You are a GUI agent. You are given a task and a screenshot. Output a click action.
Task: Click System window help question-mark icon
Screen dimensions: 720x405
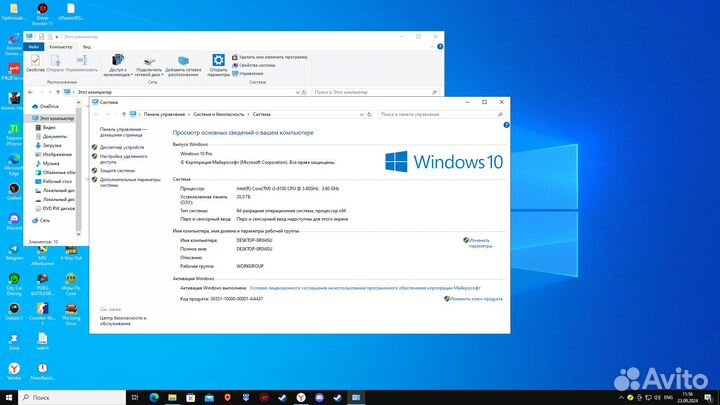[x=506, y=125]
